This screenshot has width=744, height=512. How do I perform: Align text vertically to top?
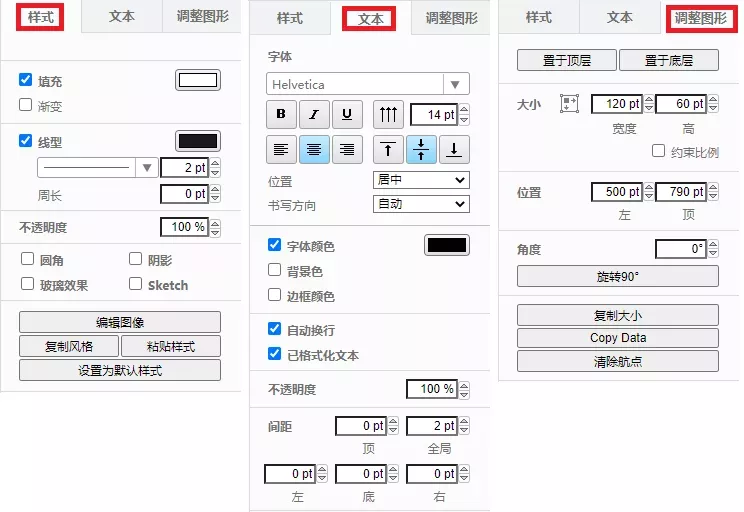pos(388,149)
